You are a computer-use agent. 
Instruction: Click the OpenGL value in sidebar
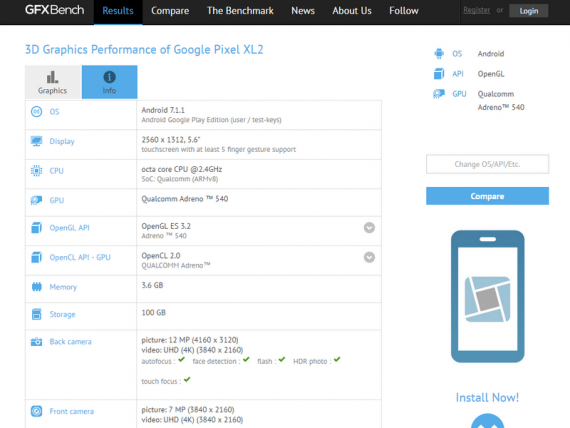[x=491, y=74]
